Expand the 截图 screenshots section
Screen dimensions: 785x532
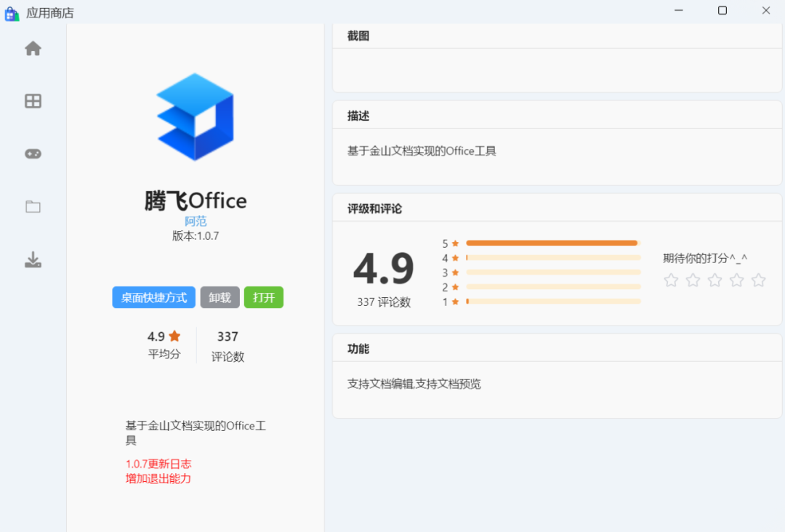click(355, 35)
